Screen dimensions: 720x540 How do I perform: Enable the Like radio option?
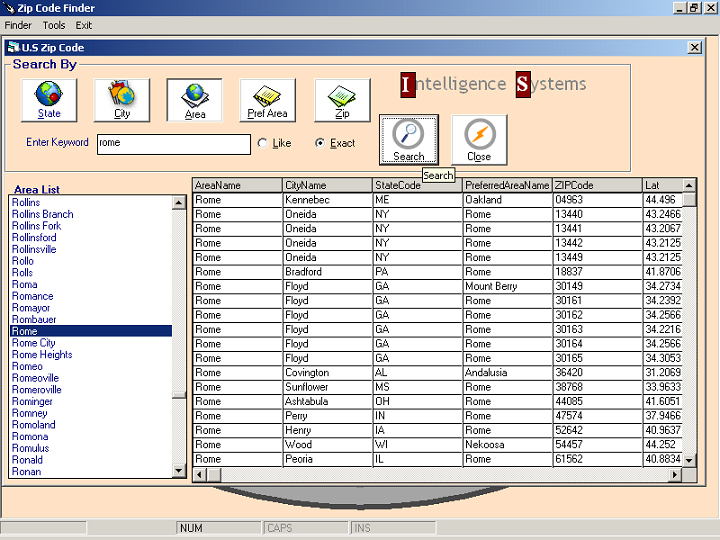pyautogui.click(x=263, y=143)
